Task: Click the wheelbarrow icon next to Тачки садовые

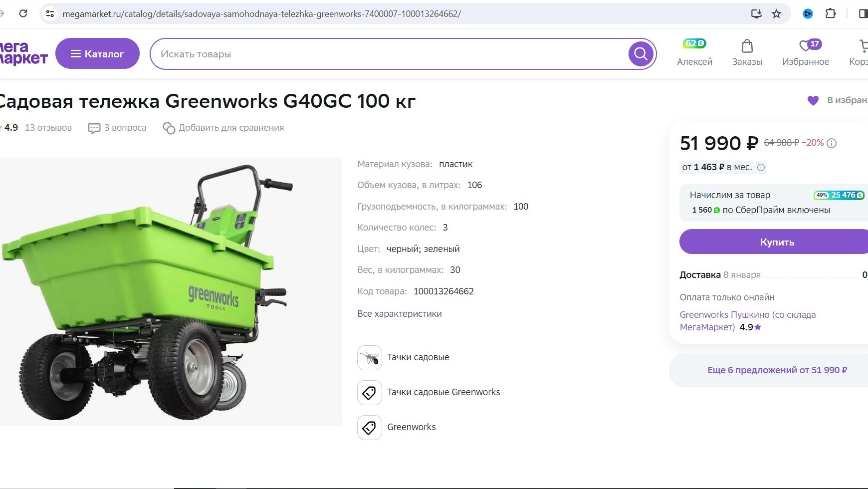Action: 369,358
